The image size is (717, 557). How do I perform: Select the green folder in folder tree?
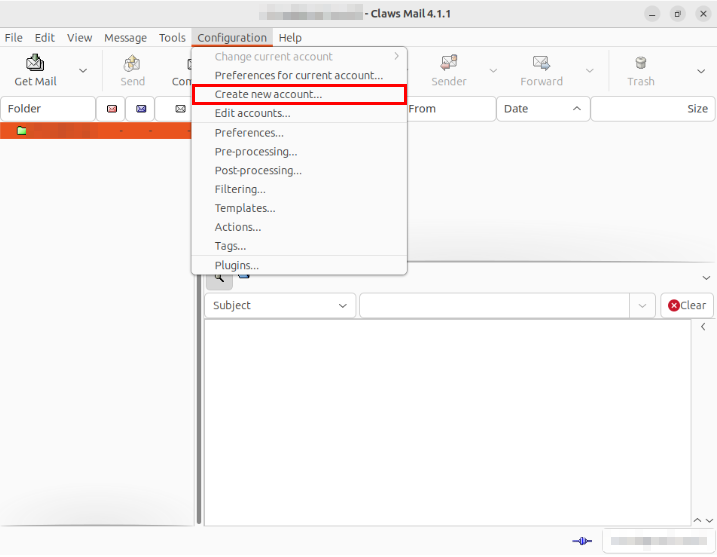(x=21, y=131)
